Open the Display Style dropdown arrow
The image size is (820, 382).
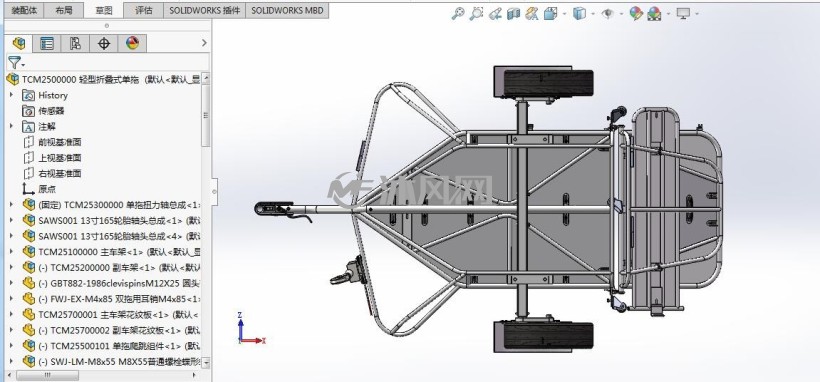pos(593,14)
